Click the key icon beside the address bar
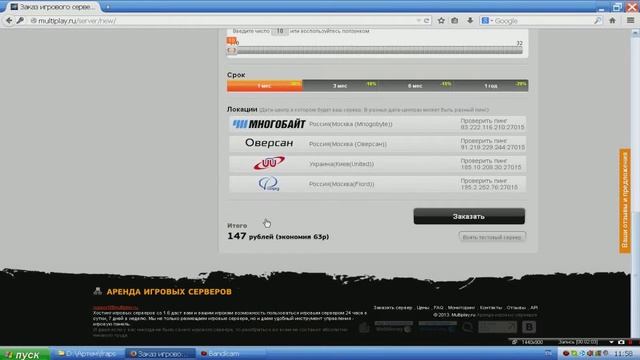 (20, 20)
